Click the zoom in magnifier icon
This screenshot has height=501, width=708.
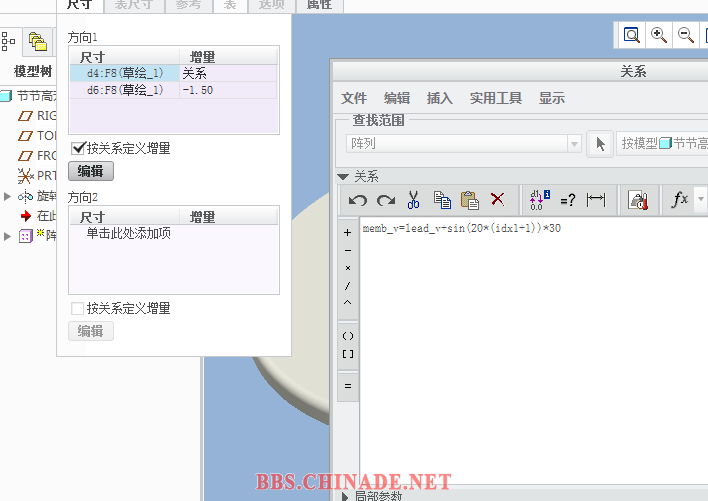point(659,35)
